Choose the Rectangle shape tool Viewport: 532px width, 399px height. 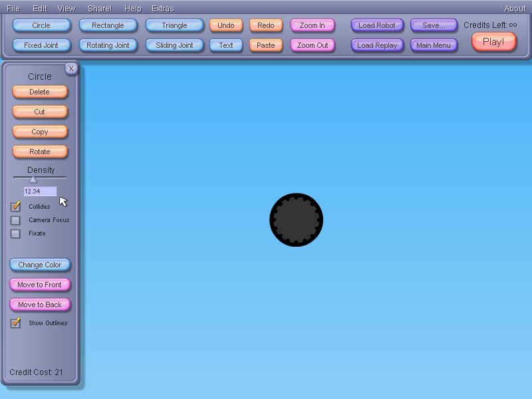(x=108, y=25)
